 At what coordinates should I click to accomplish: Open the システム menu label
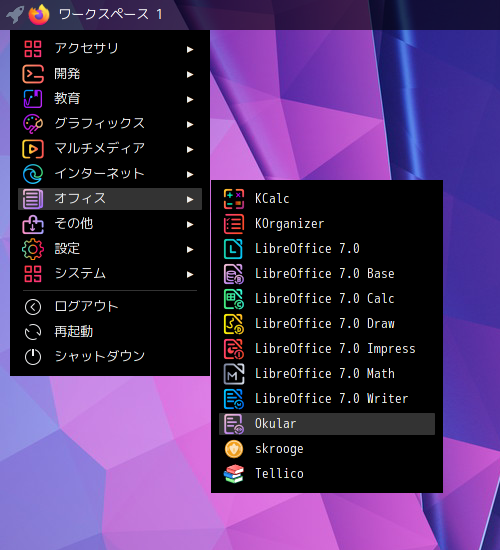[x=80, y=274]
